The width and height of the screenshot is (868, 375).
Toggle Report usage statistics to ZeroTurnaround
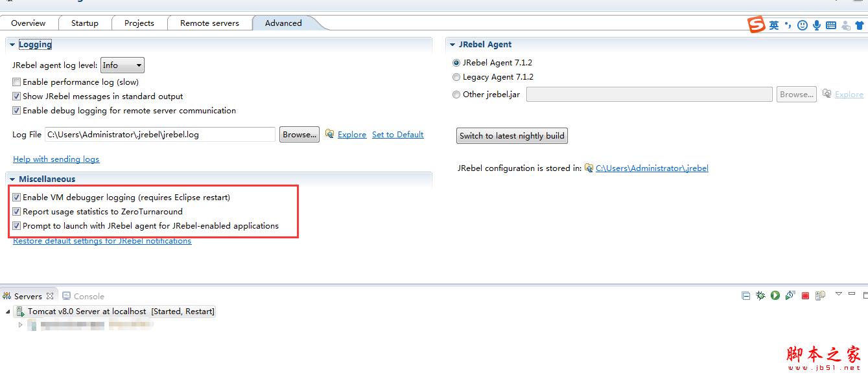click(17, 212)
